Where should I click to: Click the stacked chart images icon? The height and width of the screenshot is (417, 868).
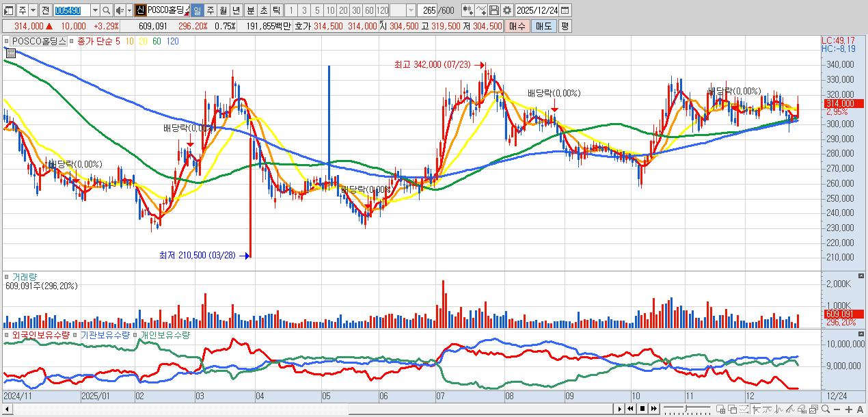point(813,409)
